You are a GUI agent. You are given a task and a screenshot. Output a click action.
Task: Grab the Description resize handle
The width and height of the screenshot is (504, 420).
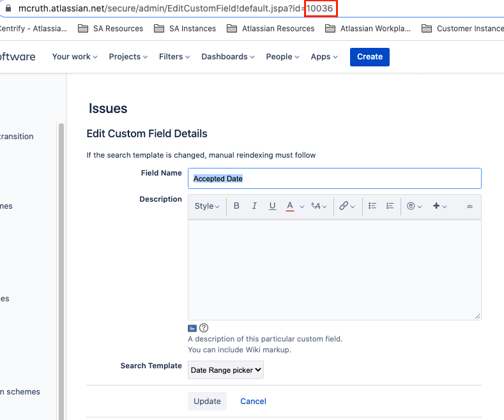point(478,317)
